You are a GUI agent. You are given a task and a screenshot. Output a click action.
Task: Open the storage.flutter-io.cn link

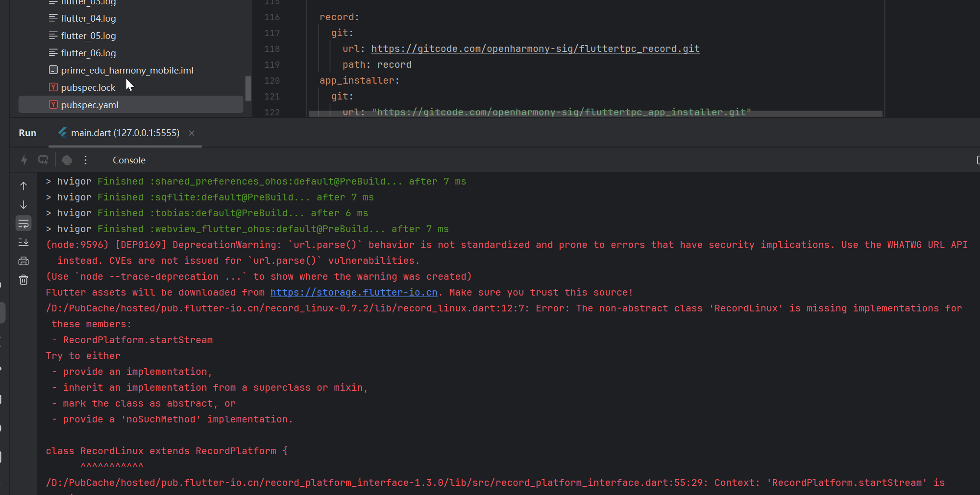click(354, 293)
